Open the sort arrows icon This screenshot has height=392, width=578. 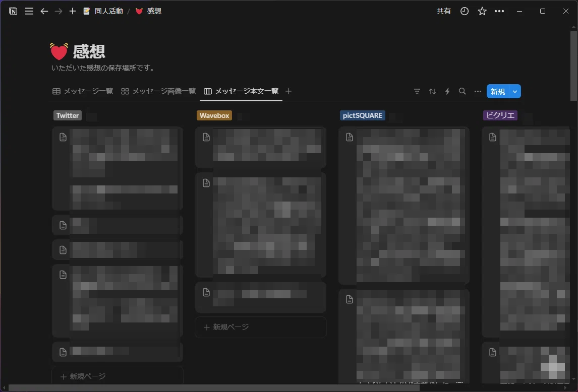point(432,91)
